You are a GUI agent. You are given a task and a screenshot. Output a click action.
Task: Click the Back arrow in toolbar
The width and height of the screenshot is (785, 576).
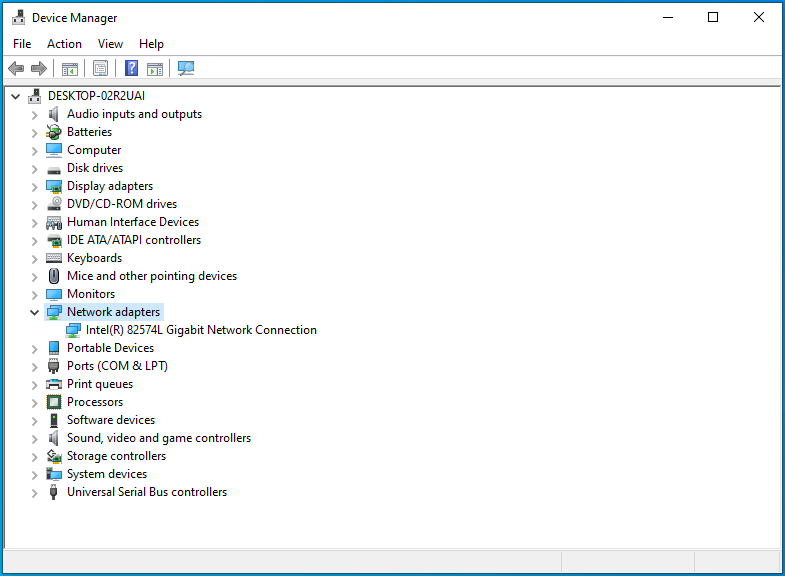16,68
